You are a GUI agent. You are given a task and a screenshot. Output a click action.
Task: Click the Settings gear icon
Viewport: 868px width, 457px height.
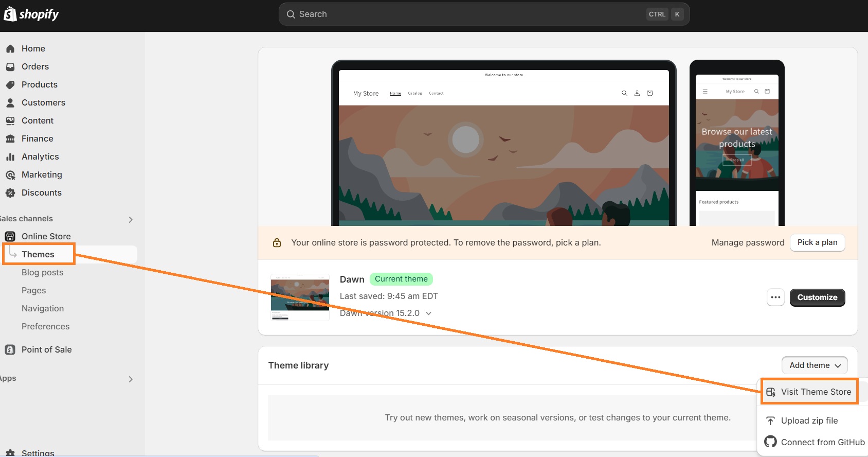[x=10, y=453]
